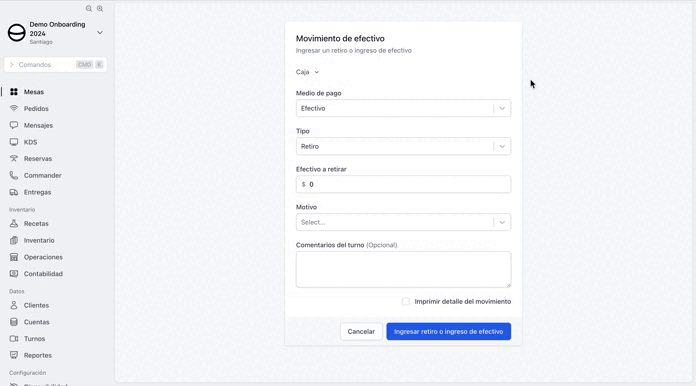This screenshot has width=696, height=386.
Task: Click the Medio de pago chevron arrow
Action: [x=502, y=108]
